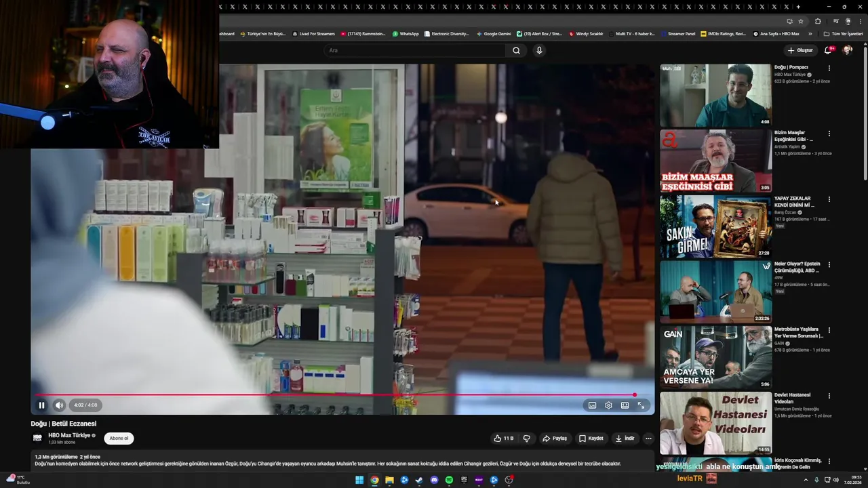Open Discord from the taskbar
Viewport: 868px width, 488px height.
[434, 480]
